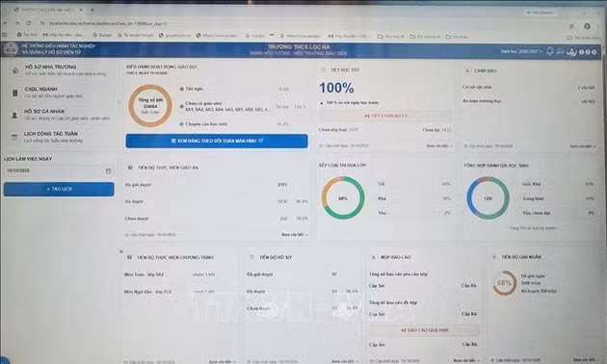
Task: Click the database icon beside CSDL ngành
Action: click(15, 92)
